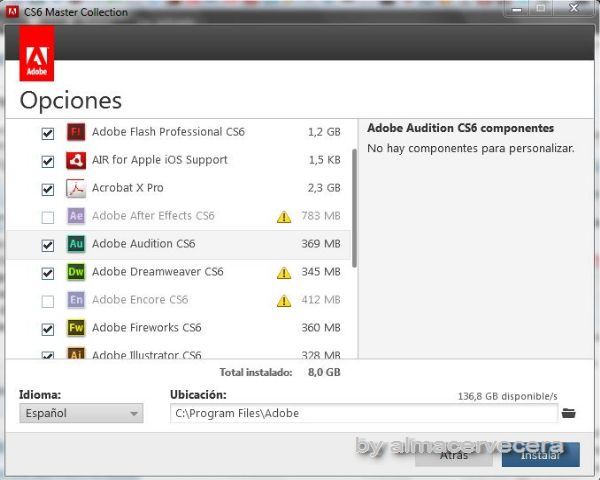
Task: Click the Adobe Fireworks CS6 icon
Action: click(76, 328)
